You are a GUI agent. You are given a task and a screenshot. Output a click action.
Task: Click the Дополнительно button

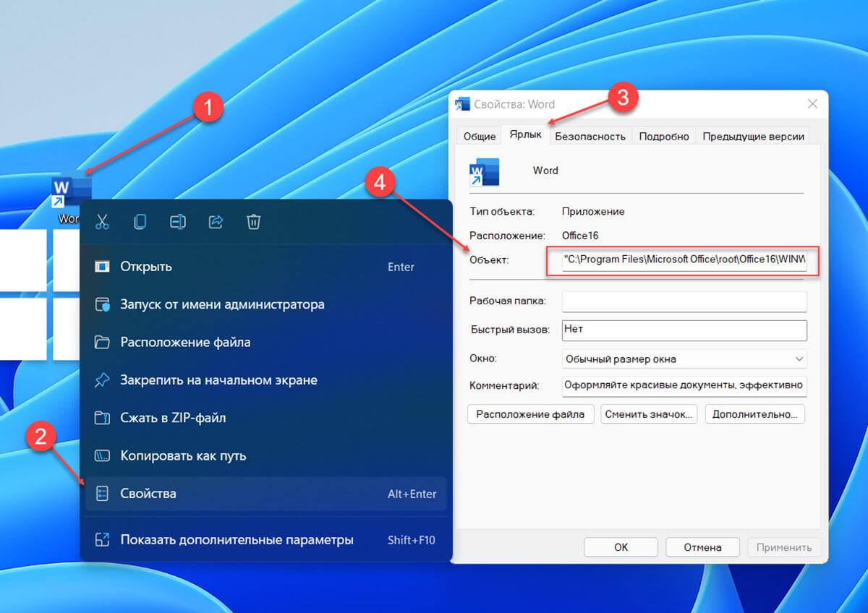tap(754, 414)
